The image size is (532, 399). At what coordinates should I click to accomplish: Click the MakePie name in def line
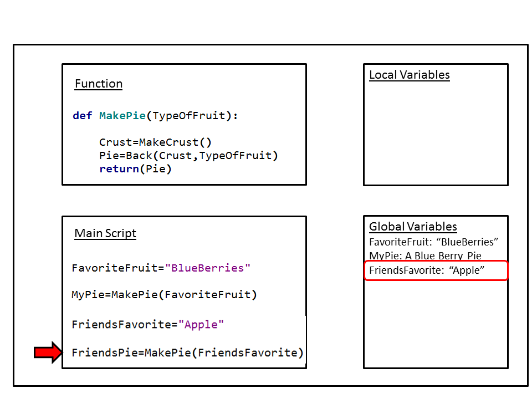click(x=122, y=116)
